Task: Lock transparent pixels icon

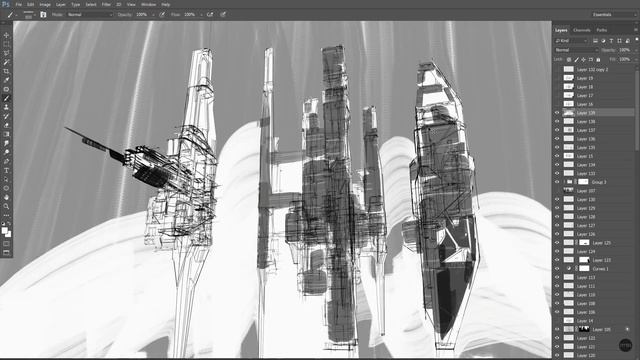Action: 569,60
